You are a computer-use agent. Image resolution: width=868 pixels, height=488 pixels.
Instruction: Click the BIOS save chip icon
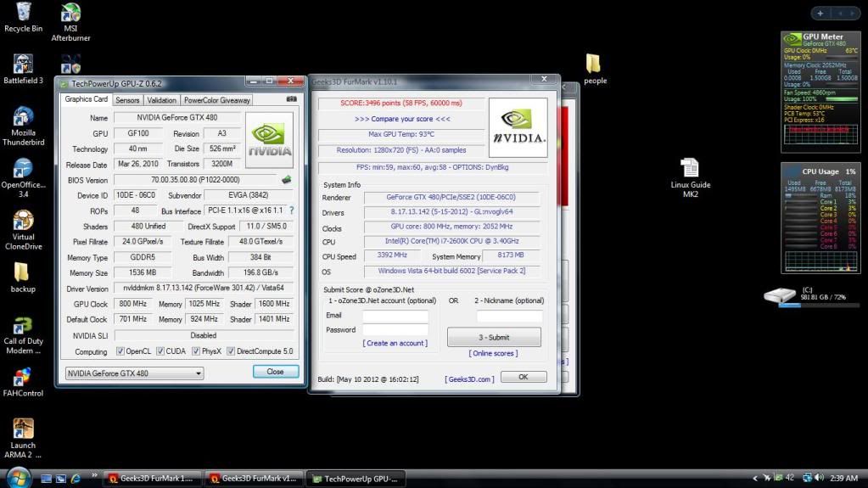(287, 180)
